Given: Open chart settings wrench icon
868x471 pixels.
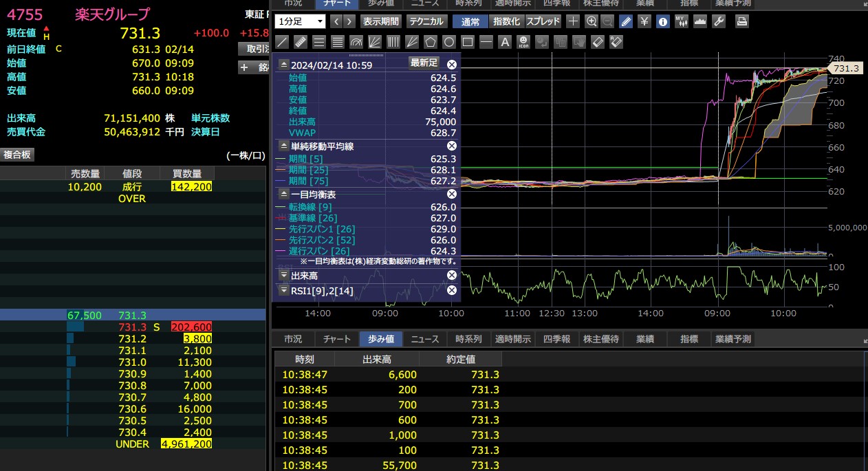Looking at the screenshot, I should pyautogui.click(x=719, y=21).
